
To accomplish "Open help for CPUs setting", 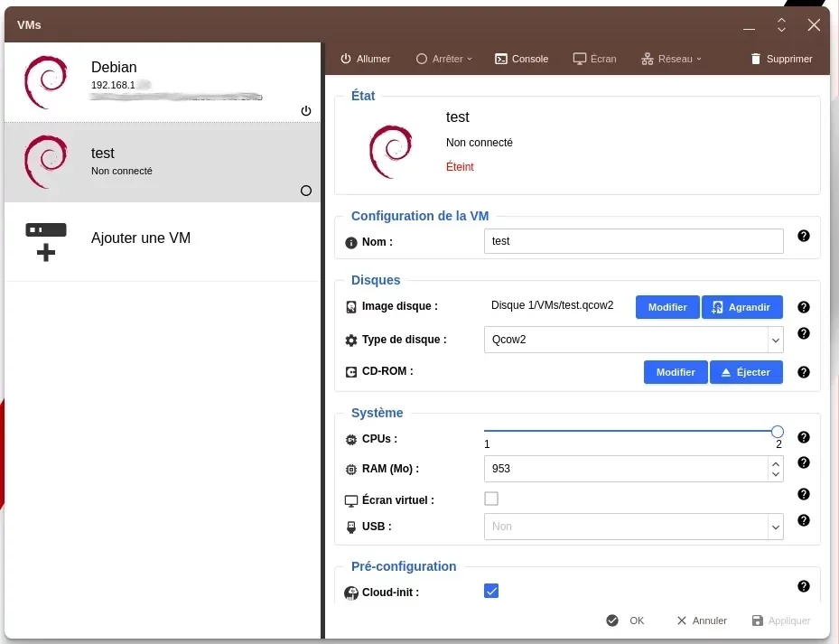I will (x=803, y=437).
